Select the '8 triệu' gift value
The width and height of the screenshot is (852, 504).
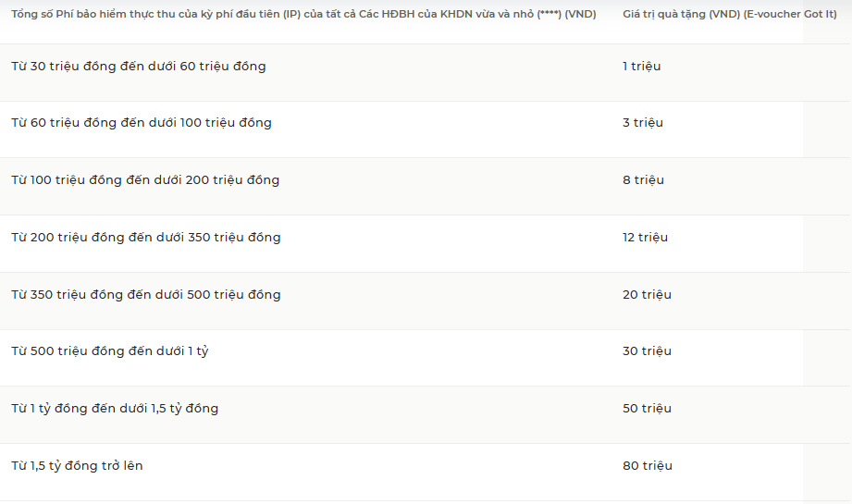pyautogui.click(x=643, y=180)
